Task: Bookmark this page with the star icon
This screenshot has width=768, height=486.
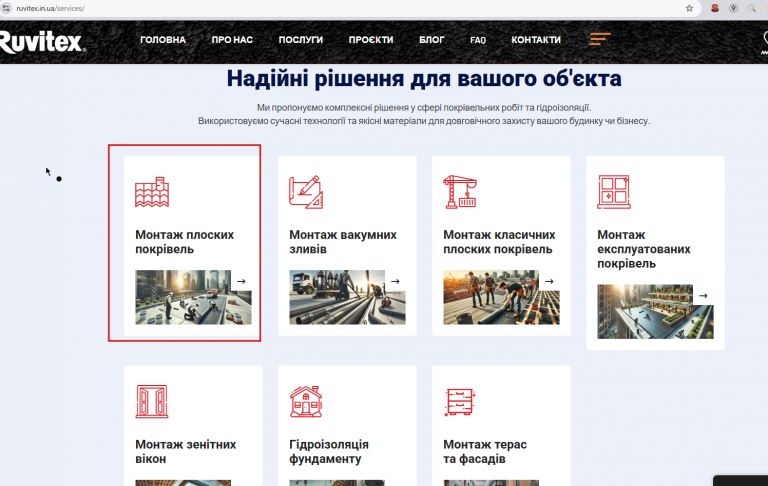Action: pyautogui.click(x=689, y=8)
